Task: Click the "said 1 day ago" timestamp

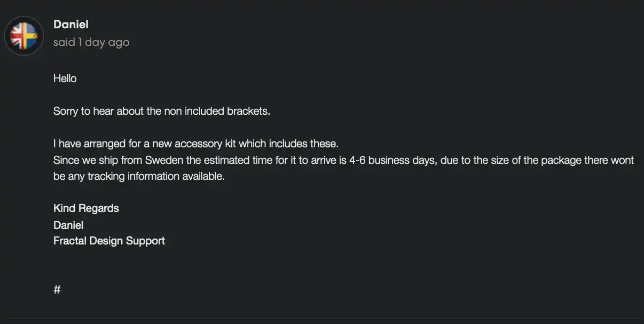Action: pos(91,42)
